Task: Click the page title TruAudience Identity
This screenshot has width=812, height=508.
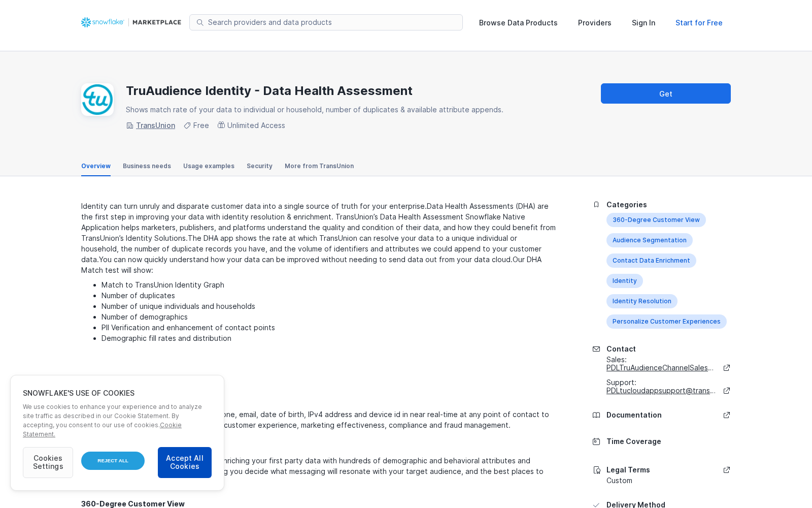Action: point(269,91)
